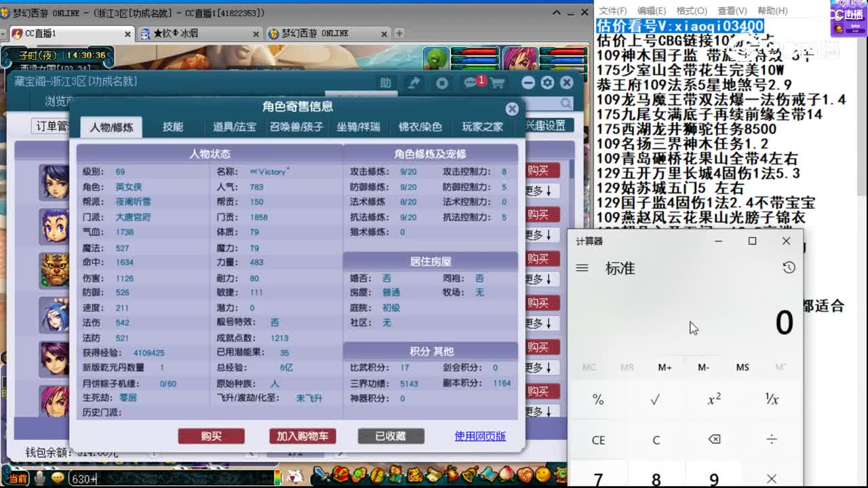Open Notepad 查看(V) menu
The image size is (868, 488).
732,11
